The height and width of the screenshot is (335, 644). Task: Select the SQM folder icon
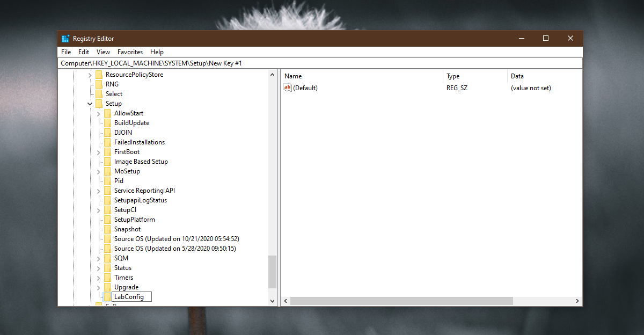[x=107, y=258]
